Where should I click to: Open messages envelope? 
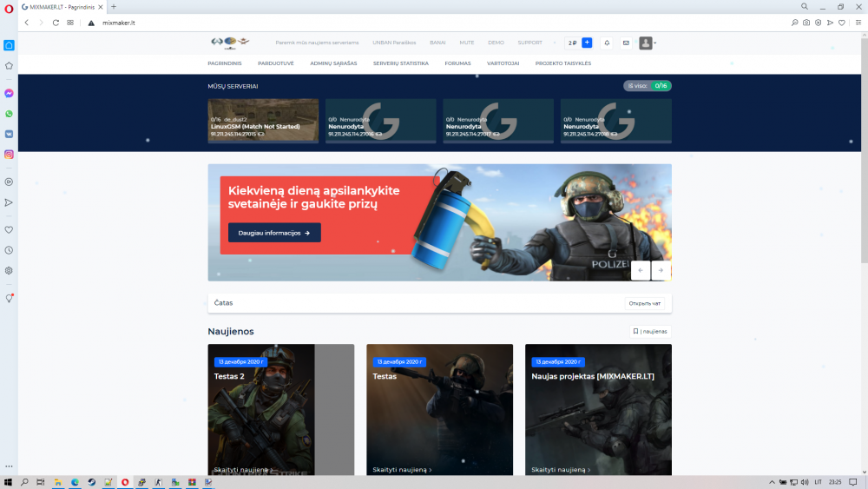click(x=626, y=43)
